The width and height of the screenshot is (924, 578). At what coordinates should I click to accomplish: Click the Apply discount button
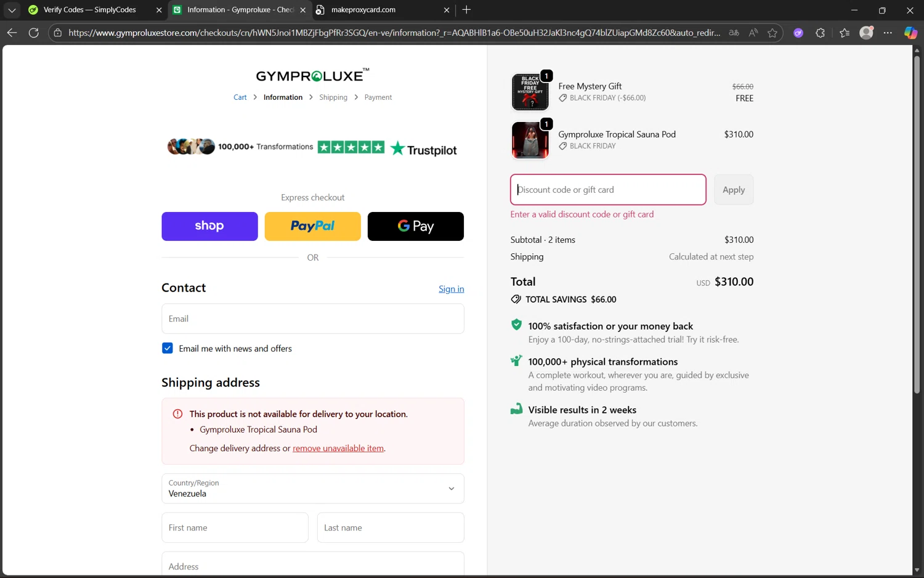pyautogui.click(x=734, y=190)
